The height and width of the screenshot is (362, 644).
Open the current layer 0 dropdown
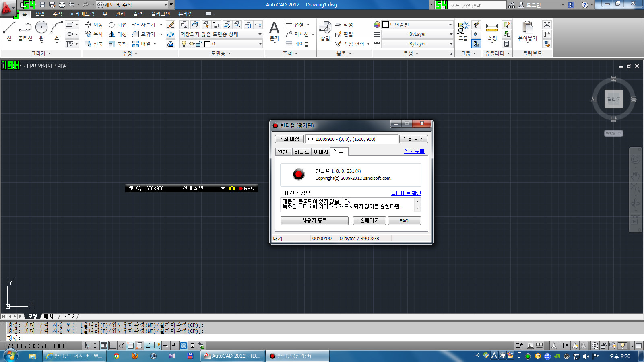coord(221,44)
